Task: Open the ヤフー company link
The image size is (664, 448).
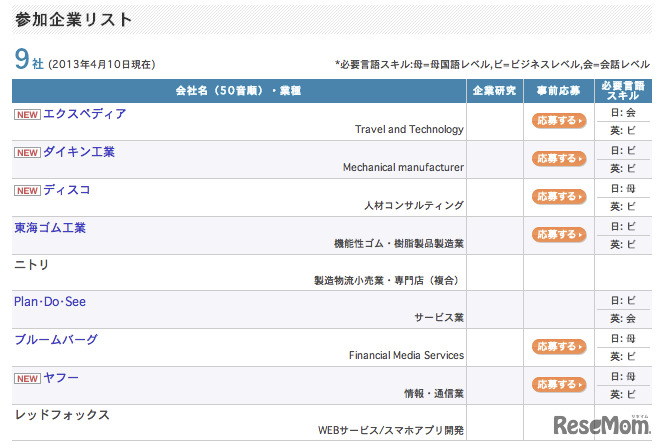Action: [61, 377]
